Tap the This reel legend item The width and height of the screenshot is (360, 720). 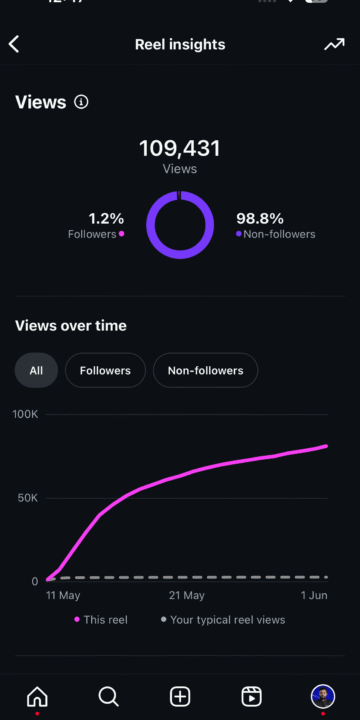(101, 620)
